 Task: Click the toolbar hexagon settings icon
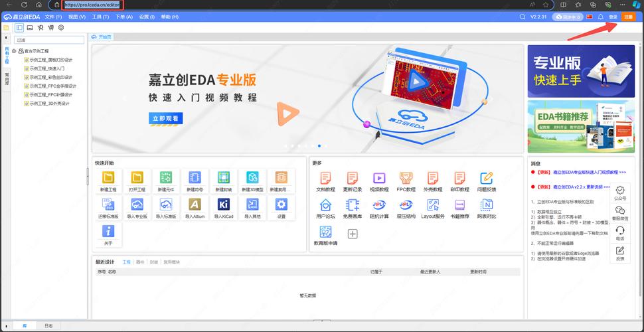tap(61, 27)
